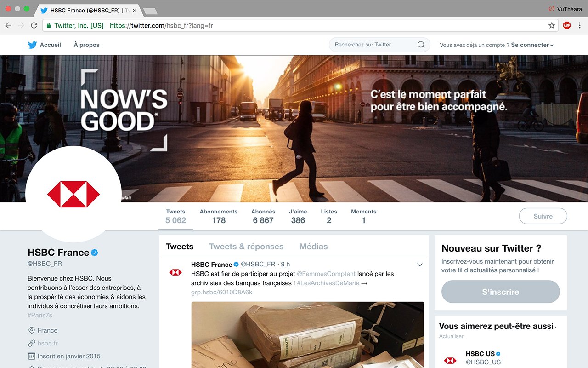
Task: Click the Twitter bird Accueil icon
Action: pos(32,45)
